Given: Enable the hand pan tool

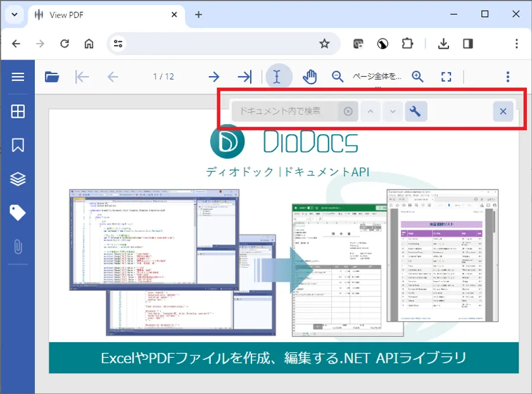Looking at the screenshot, I should tap(309, 77).
